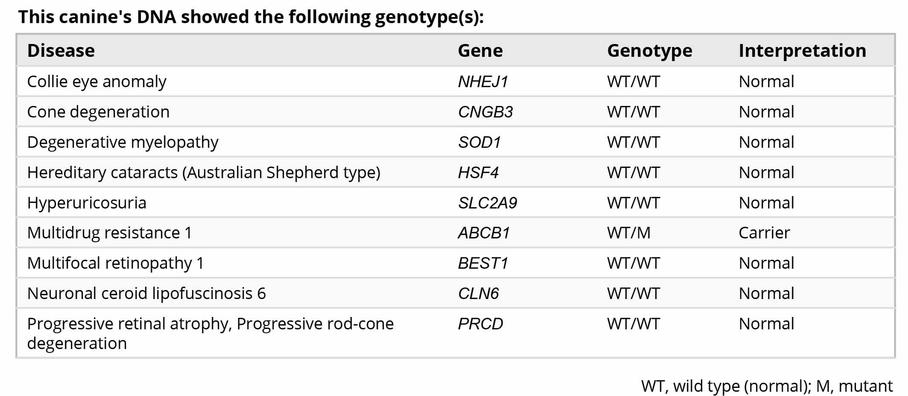
Task: Click the Interpretation column header
Action: [x=802, y=50]
